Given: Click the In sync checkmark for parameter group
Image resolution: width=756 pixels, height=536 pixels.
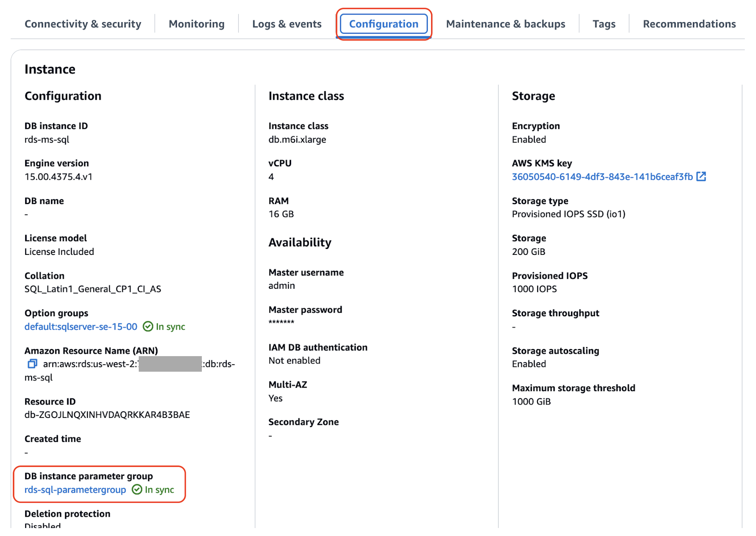Looking at the screenshot, I should 137,489.
